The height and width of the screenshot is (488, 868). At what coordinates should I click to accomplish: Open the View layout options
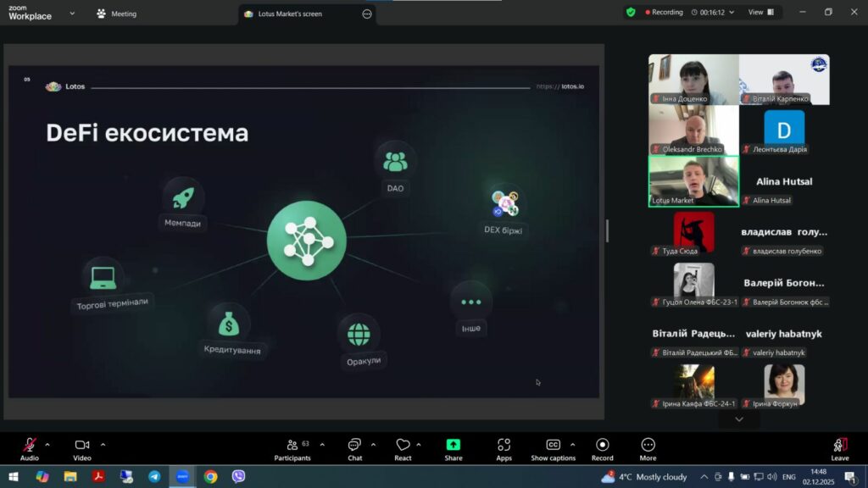759,13
